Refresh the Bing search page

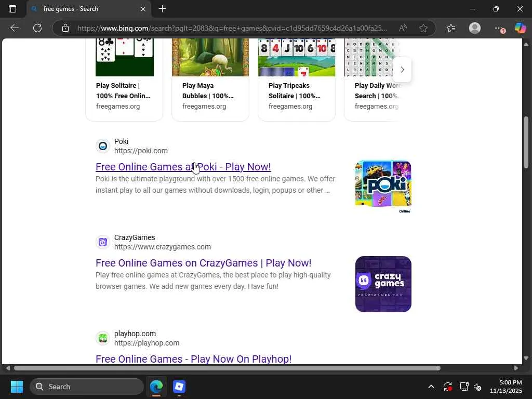coord(37,28)
